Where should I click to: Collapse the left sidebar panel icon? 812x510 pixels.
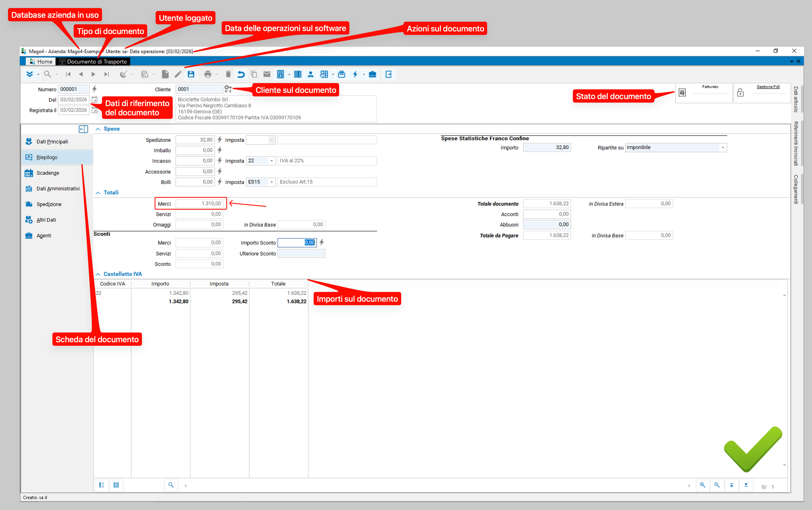pyautogui.click(x=83, y=129)
